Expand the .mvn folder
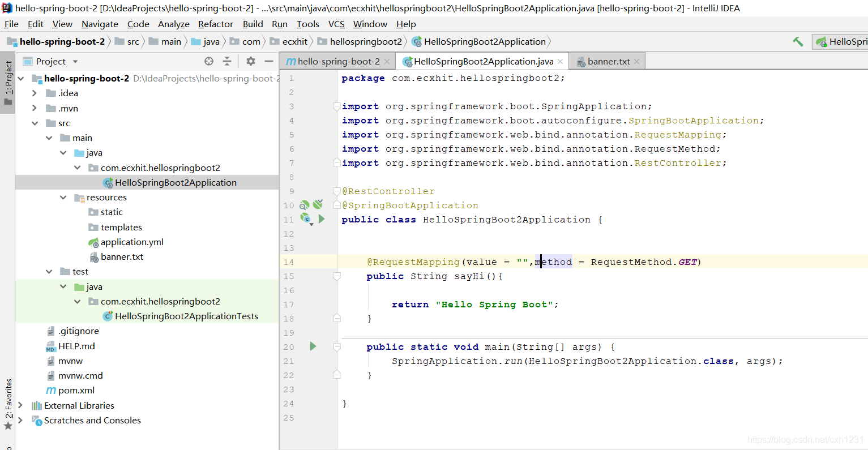868x450 pixels. 35,108
